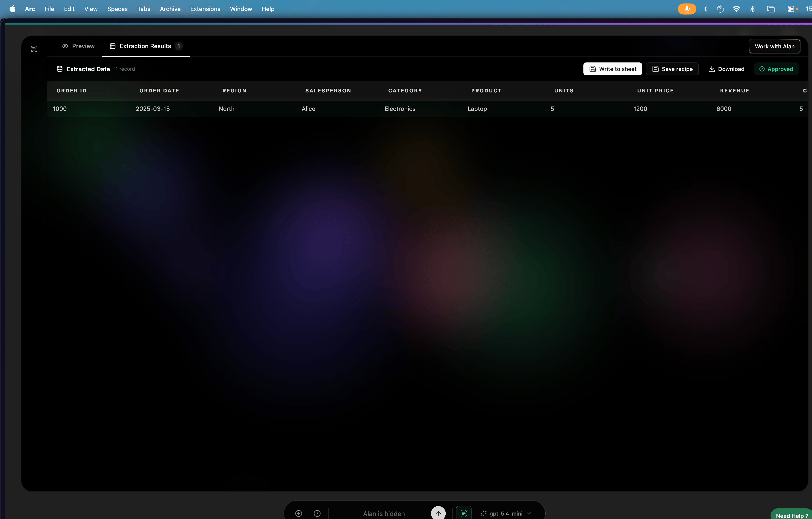Click the Extracted Data database icon
Screen dimensions: 812x519
point(60,69)
